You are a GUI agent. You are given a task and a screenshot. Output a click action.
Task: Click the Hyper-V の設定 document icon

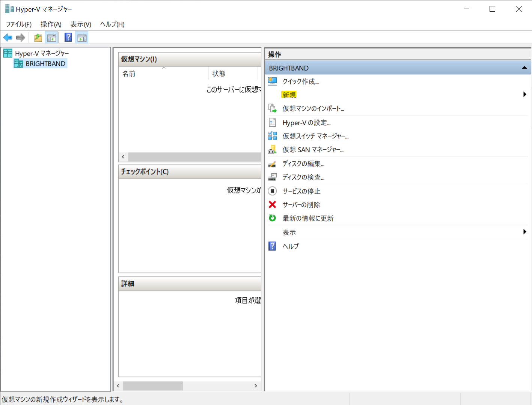pos(273,123)
